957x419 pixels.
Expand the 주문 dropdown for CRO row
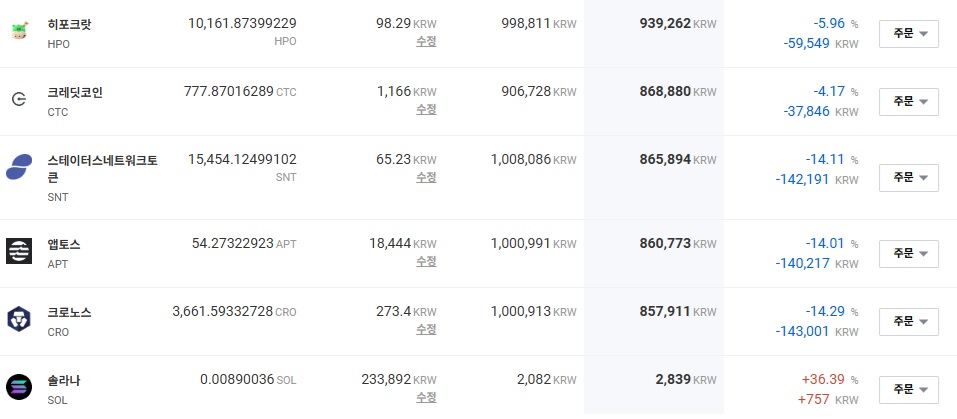tap(908, 321)
